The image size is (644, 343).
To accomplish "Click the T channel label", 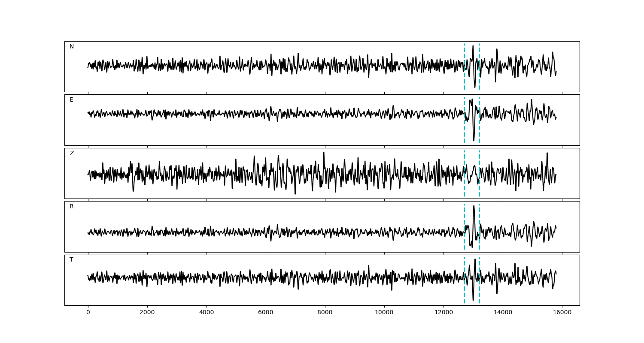I will coord(71,260).
